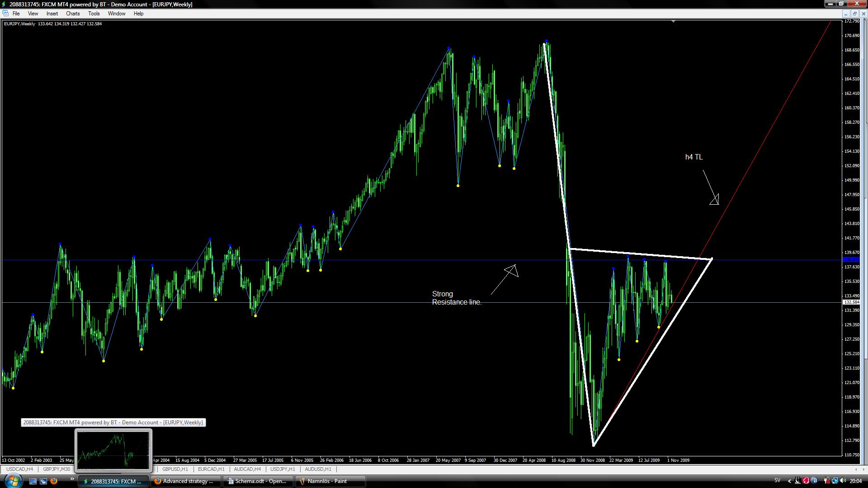Viewport: 868px width, 488px height.
Task: Click the MT4 document icon beside File
Action: tap(5, 14)
